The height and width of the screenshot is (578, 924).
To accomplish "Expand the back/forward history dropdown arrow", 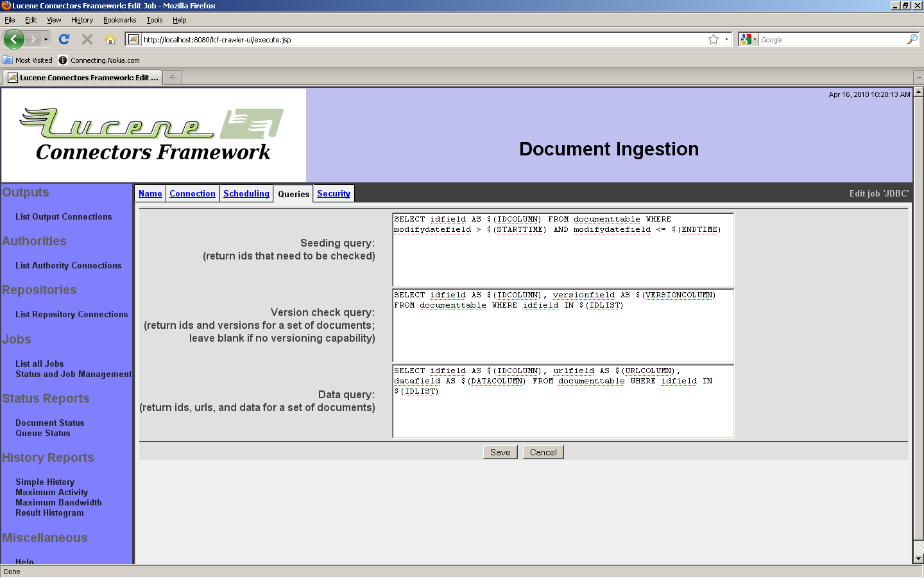I will coord(46,39).
